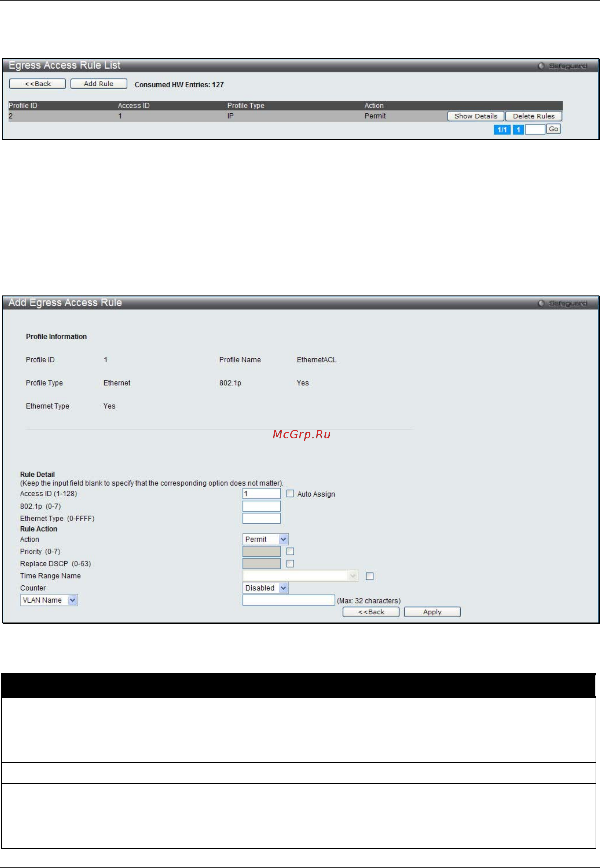
Task: Click VLAN name text field (Max 32 characters)
Action: point(288,600)
